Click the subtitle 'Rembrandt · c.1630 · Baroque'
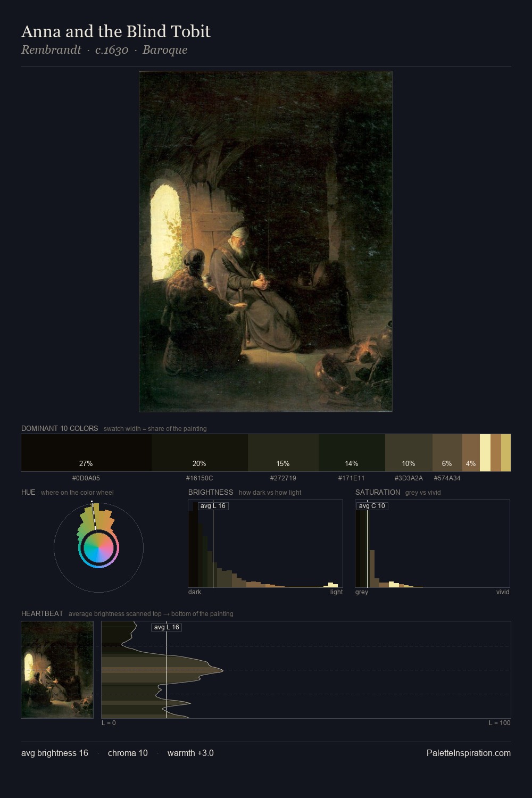The height and width of the screenshot is (798, 532). click(104, 50)
